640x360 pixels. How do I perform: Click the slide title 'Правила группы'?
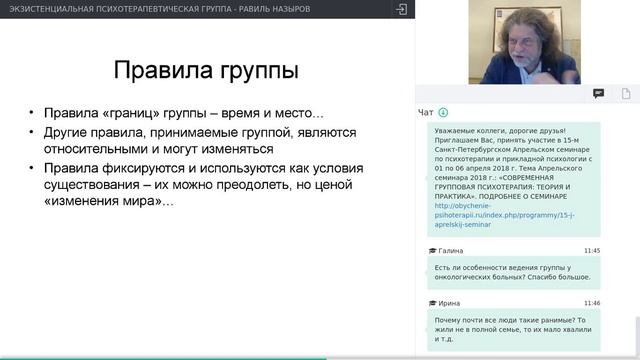pos(206,70)
